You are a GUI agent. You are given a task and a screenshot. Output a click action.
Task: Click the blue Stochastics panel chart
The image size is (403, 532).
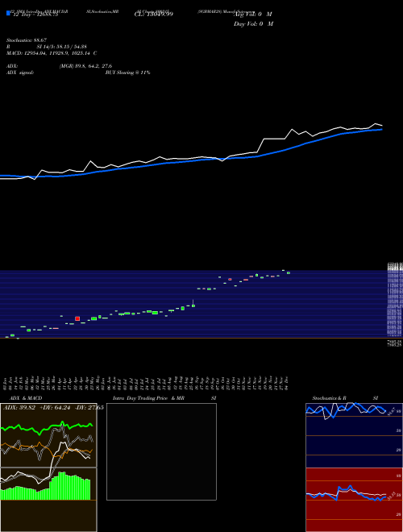coord(354,435)
